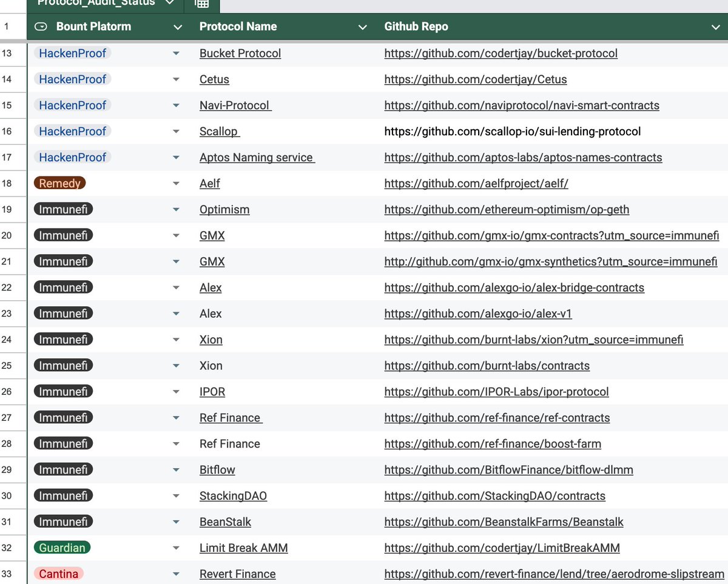
Task: Open the ref-finance/boost-farm link
Action: 493,445
